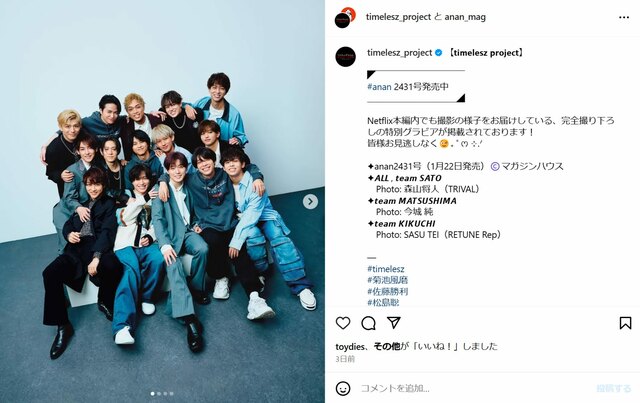The width and height of the screenshot is (640, 403).
Task: Open comments with the speech bubble icon
Action: [368, 323]
